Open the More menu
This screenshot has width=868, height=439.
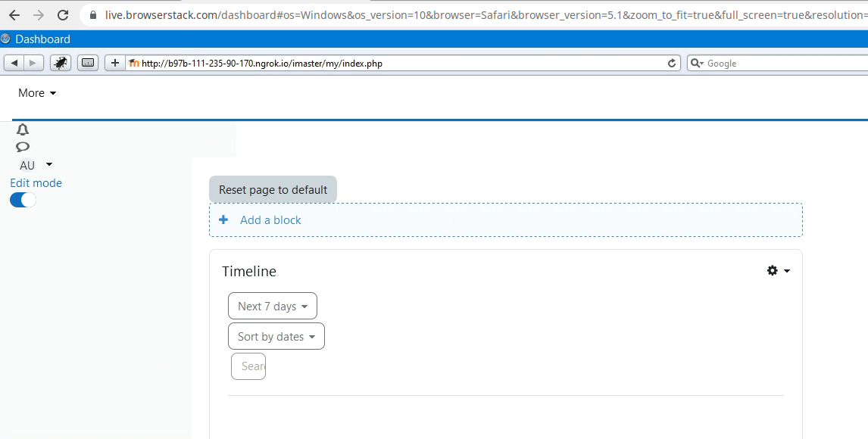[x=37, y=93]
